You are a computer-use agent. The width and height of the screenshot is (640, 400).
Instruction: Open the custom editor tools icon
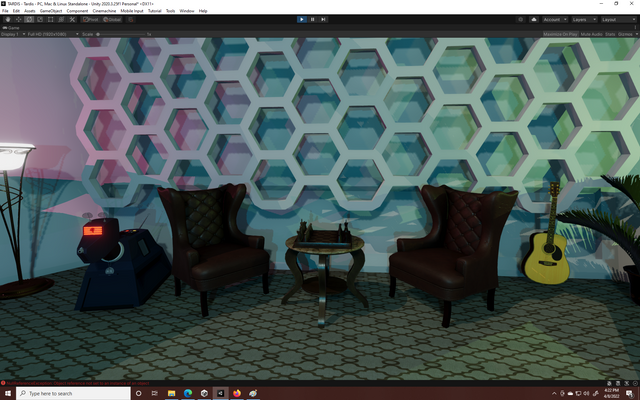tap(72, 19)
